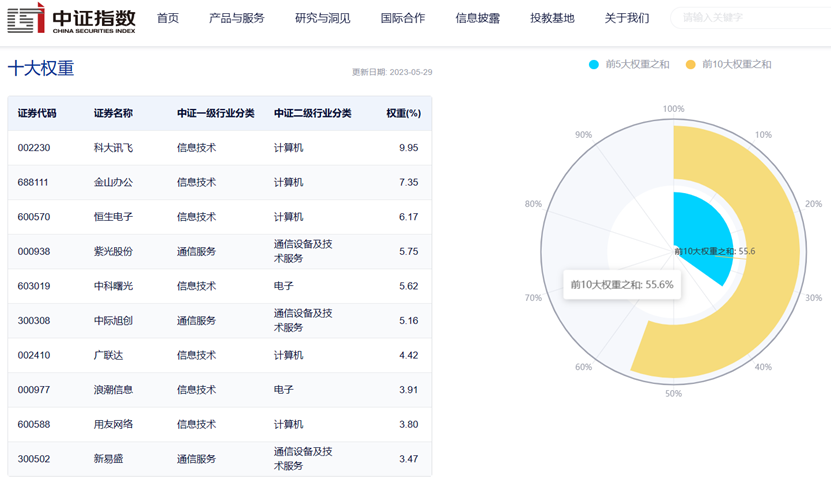The width and height of the screenshot is (831, 483).
Task: Click stock code 002230
Action: (34, 148)
